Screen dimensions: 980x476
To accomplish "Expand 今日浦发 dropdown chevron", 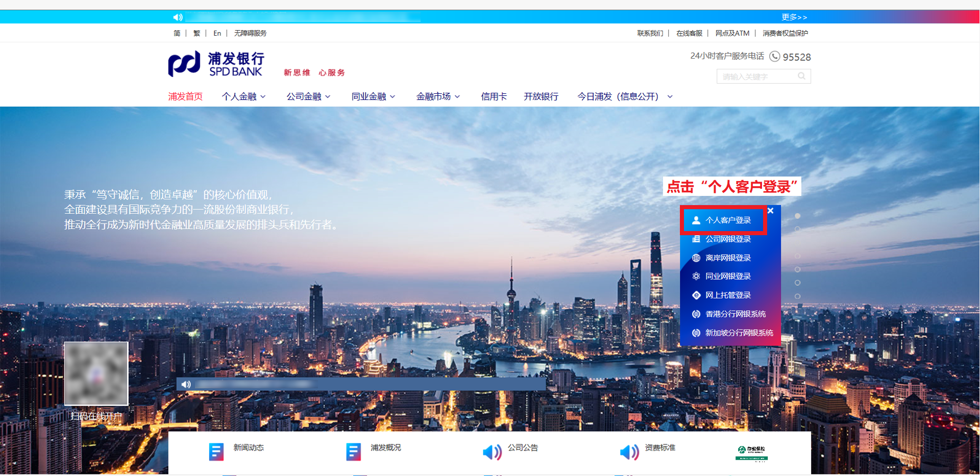I will click(670, 96).
